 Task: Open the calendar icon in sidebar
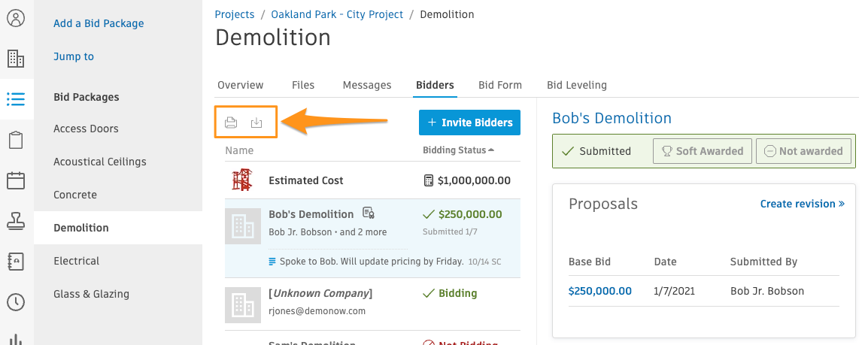[x=16, y=180]
